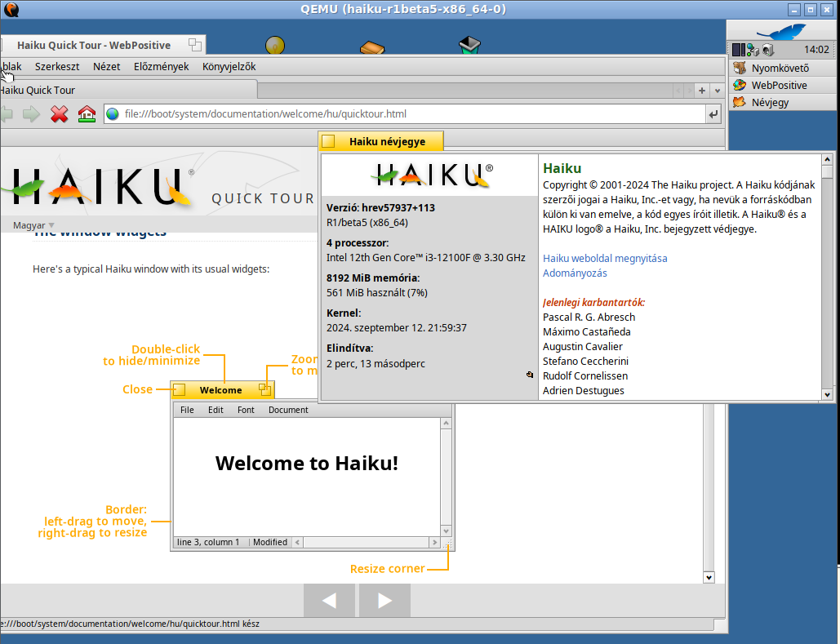
Task: Switch to Névjegy in the Deskbar
Action: pyautogui.click(x=781, y=102)
